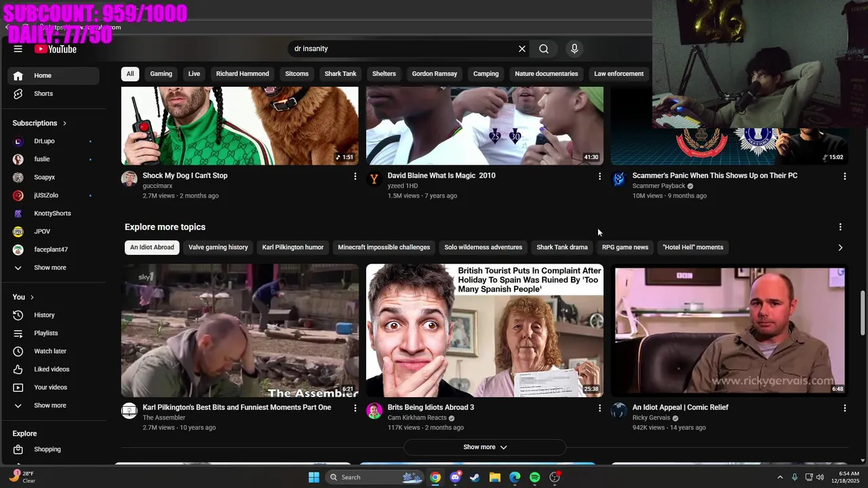Play the Karl Pilkington's Best Bits thumbnail
868x488 pixels.
click(x=240, y=330)
